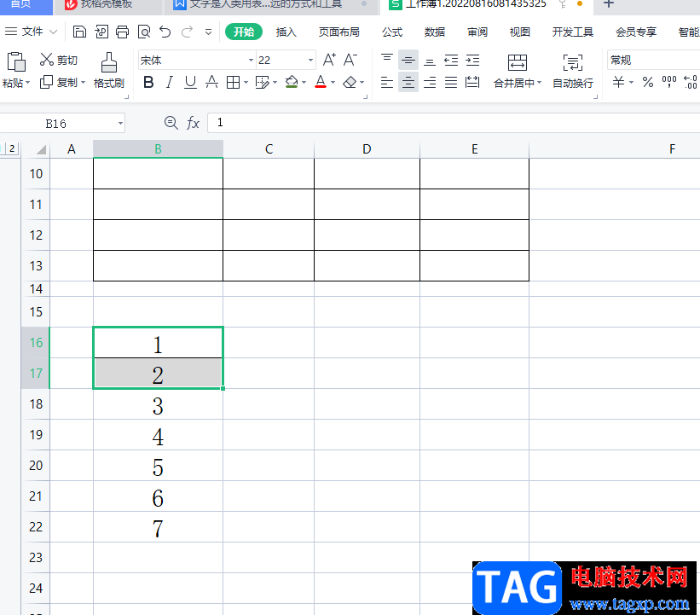The image size is (700, 615).
Task: Click the cell style drawing icon
Action: pos(262,82)
